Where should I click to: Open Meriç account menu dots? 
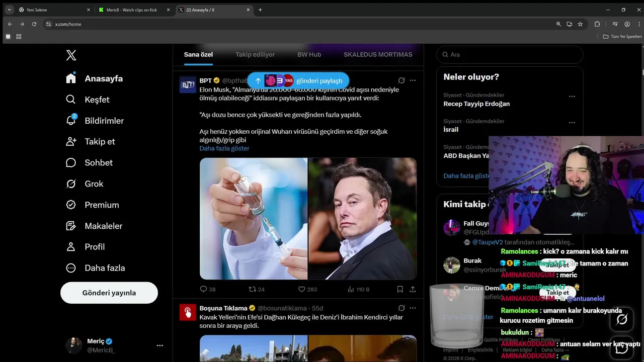click(160, 345)
